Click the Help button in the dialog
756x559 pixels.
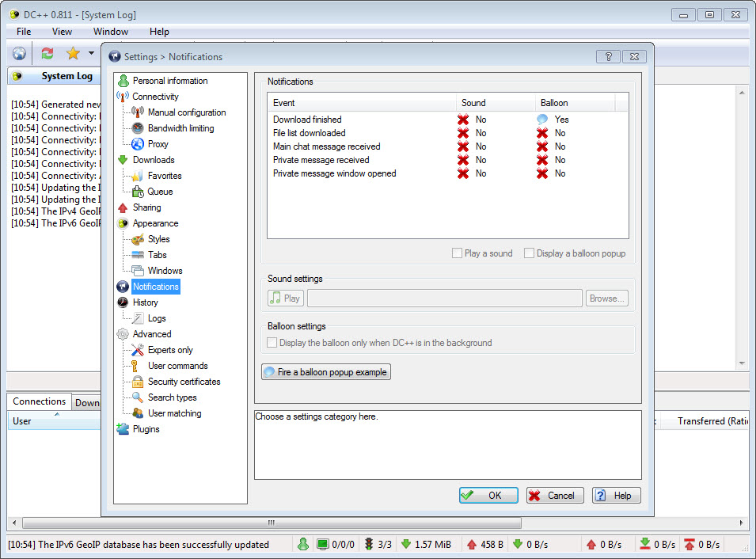coord(616,496)
